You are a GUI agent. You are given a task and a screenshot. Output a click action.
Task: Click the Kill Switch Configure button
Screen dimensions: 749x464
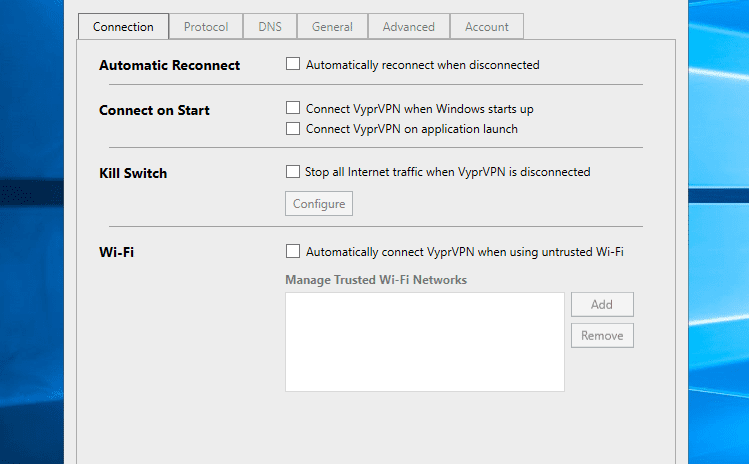319,204
